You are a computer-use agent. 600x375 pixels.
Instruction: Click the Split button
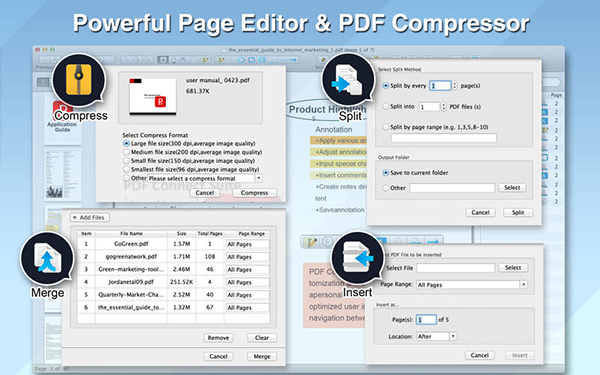518,212
